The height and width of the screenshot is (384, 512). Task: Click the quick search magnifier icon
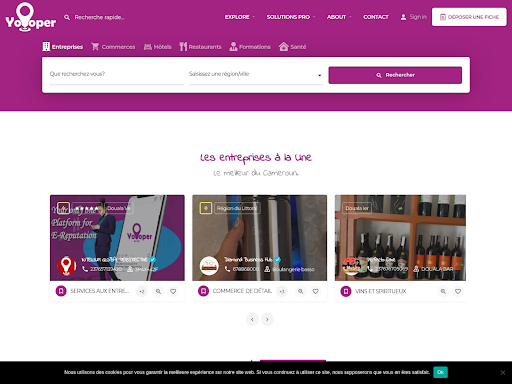point(67,17)
